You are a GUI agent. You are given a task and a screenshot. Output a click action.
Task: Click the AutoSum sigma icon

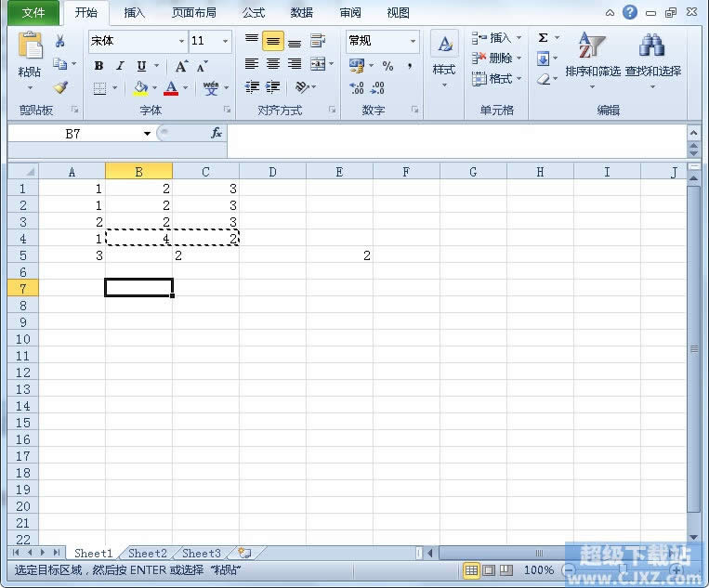pos(544,38)
